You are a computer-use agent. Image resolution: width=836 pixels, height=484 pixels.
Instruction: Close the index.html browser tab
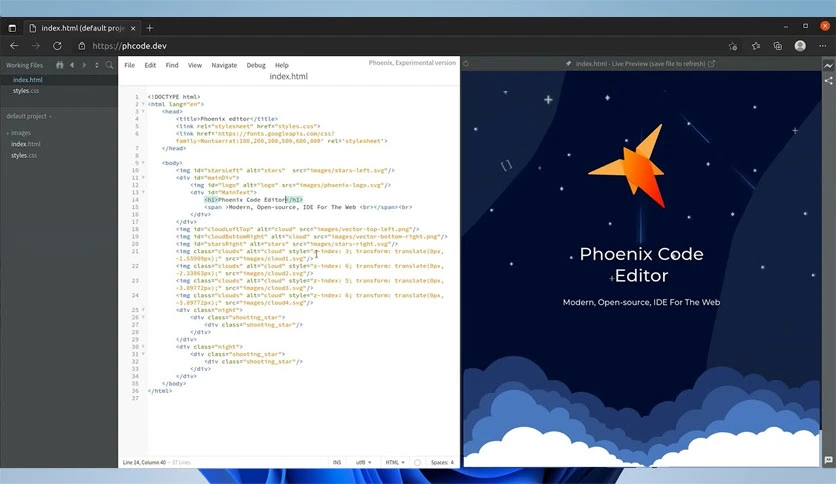[133, 28]
